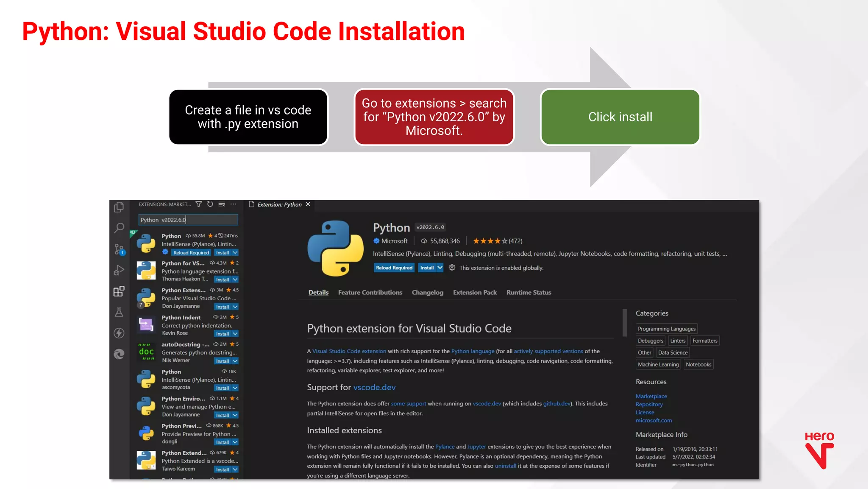Click the filter extensions funnel icon

(199, 204)
